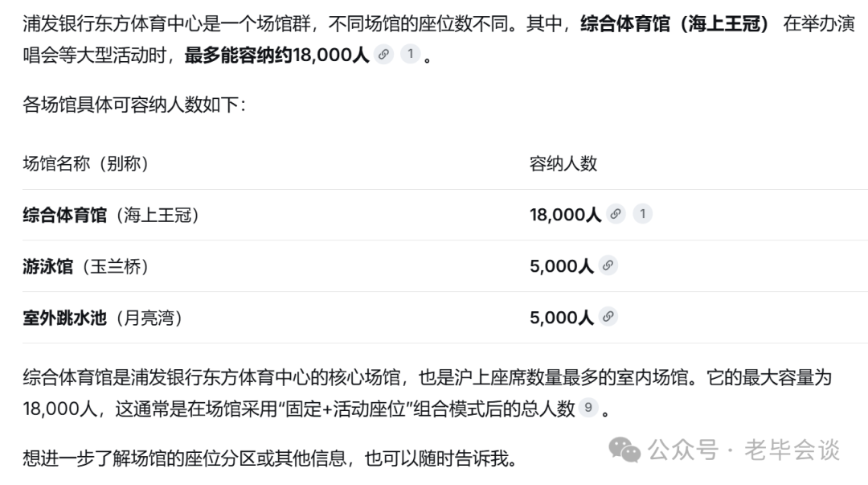Click the 场馆名称（别称）column header
The image size is (868, 485).
[x=86, y=163]
